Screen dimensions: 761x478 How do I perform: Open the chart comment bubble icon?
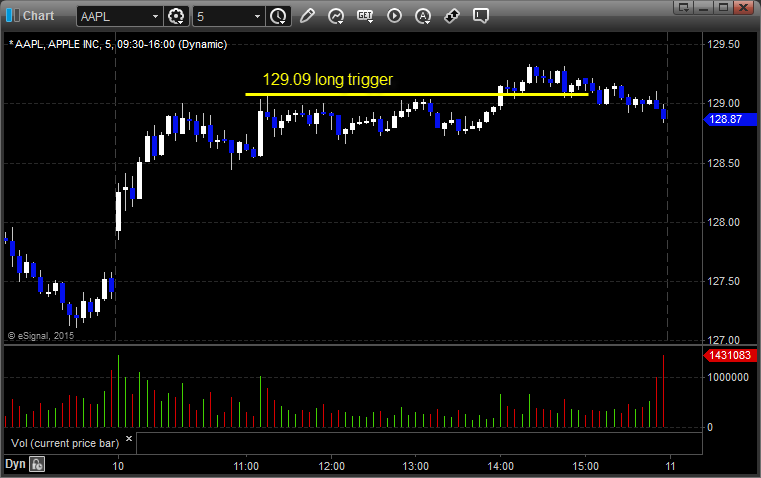tap(480, 16)
